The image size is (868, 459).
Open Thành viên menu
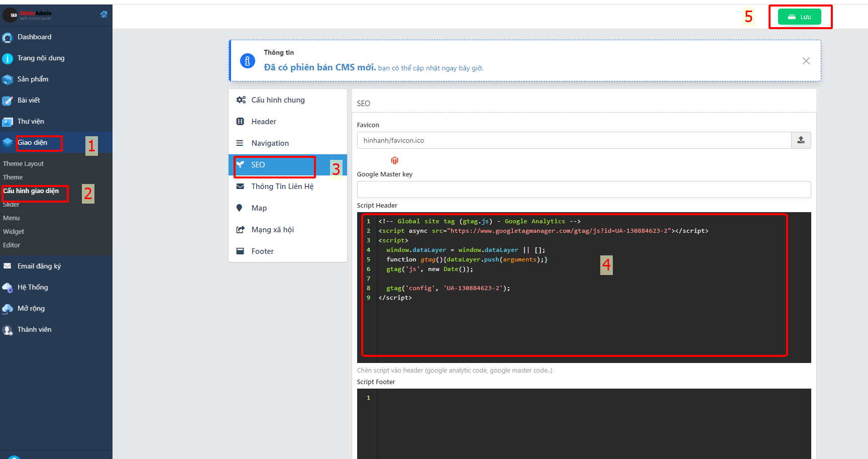[56, 330]
